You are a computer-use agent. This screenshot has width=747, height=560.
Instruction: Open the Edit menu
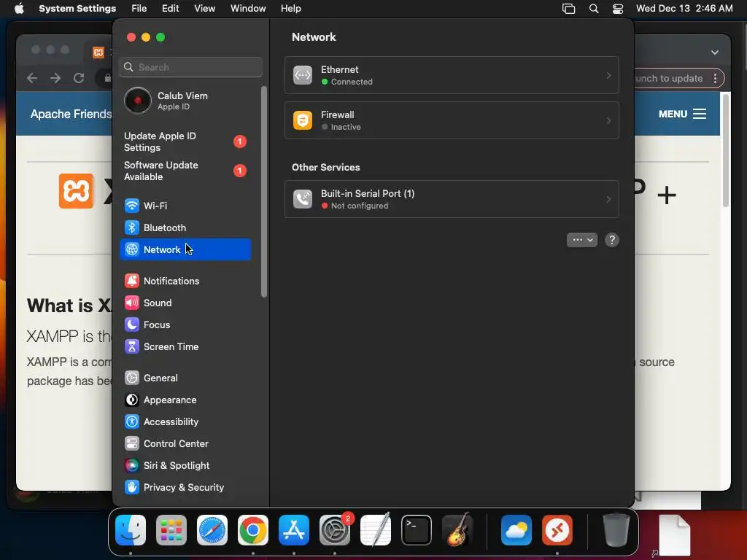[x=170, y=8]
